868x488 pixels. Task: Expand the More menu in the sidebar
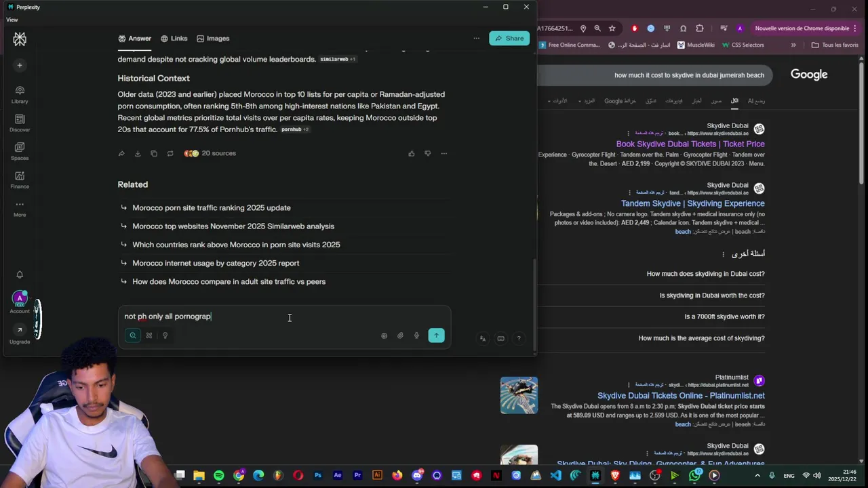(x=20, y=208)
